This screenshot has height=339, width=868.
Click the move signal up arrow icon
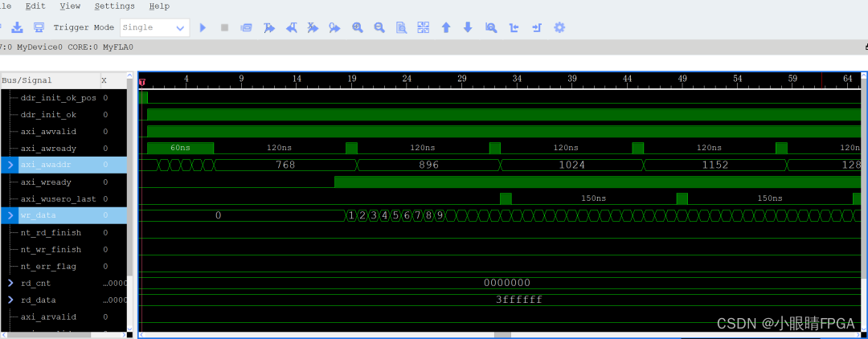[x=445, y=27]
